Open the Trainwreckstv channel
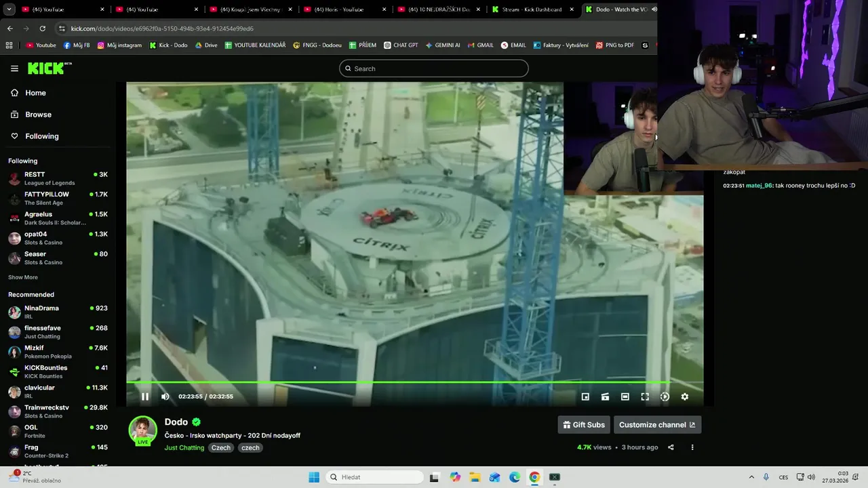 pyautogui.click(x=58, y=411)
